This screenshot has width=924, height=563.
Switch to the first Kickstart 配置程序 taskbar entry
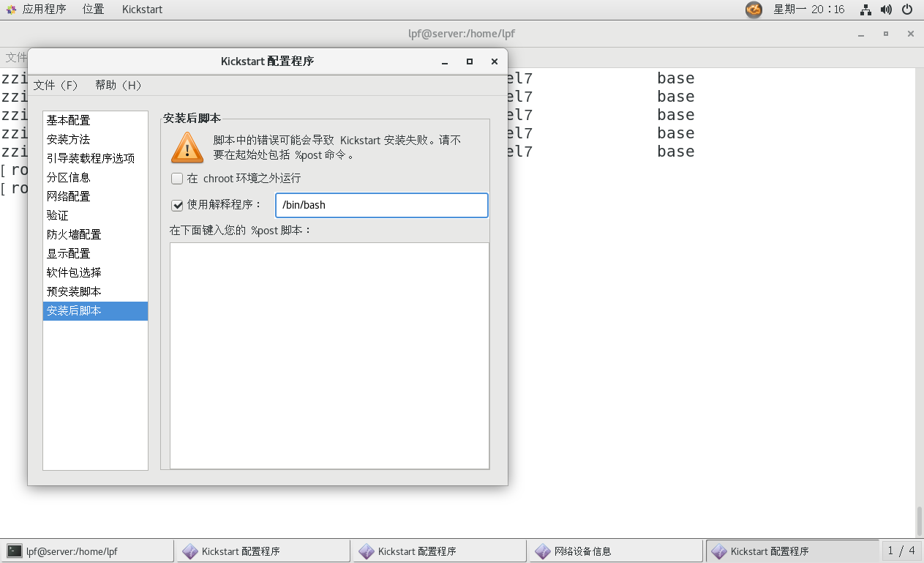pos(263,551)
